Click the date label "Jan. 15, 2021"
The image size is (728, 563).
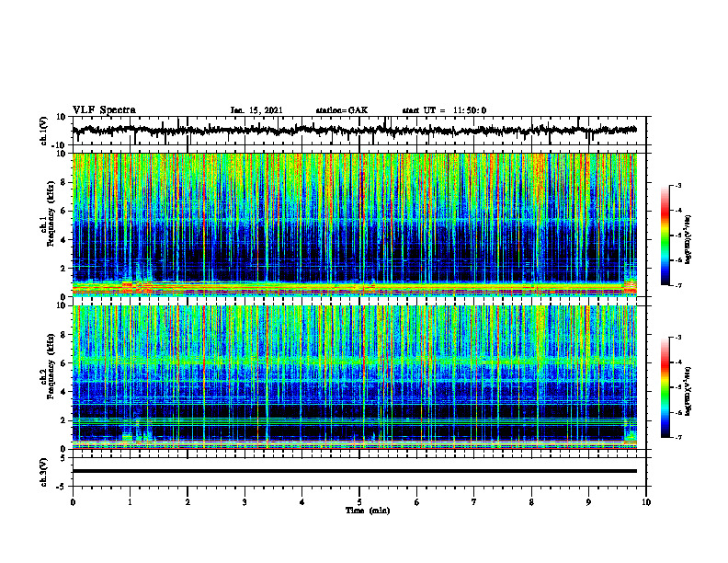tap(256, 110)
